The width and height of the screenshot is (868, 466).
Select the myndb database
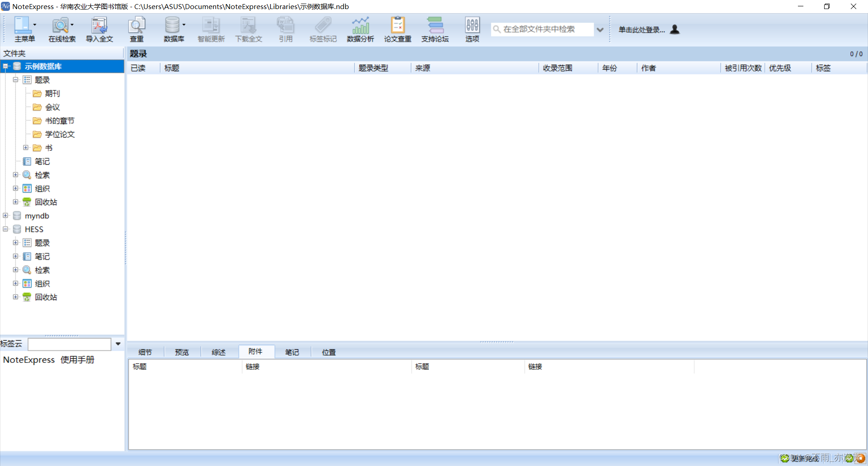(x=37, y=216)
